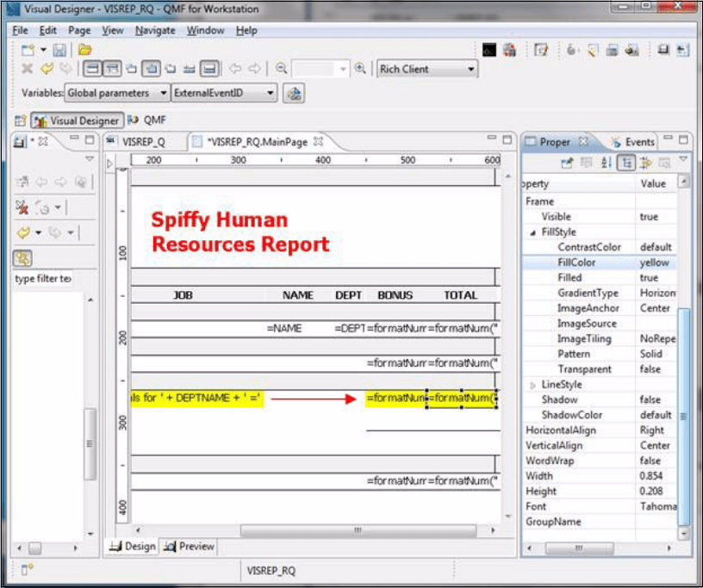This screenshot has height=588, width=703.
Task: Click the Font Tahoma value
Action: point(657,506)
